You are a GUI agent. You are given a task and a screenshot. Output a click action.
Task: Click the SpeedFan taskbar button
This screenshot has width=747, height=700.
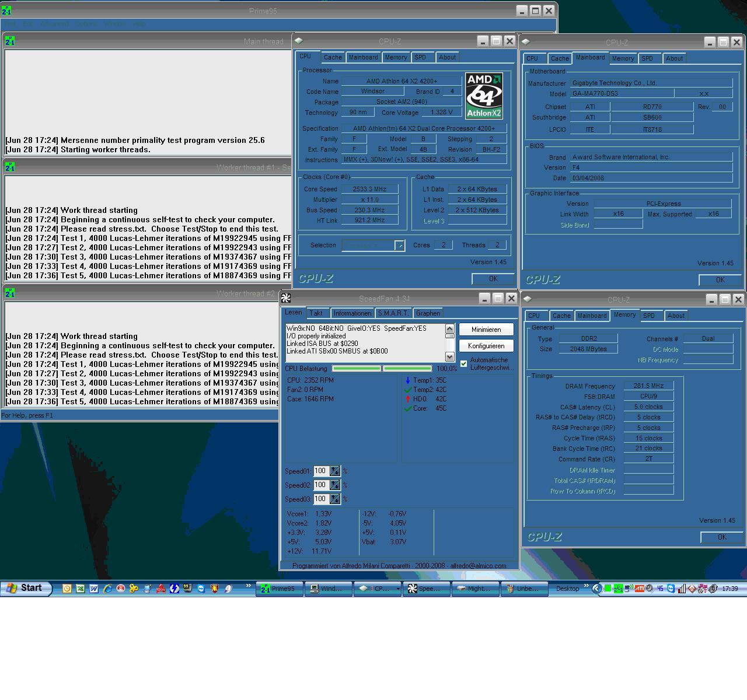(x=428, y=589)
